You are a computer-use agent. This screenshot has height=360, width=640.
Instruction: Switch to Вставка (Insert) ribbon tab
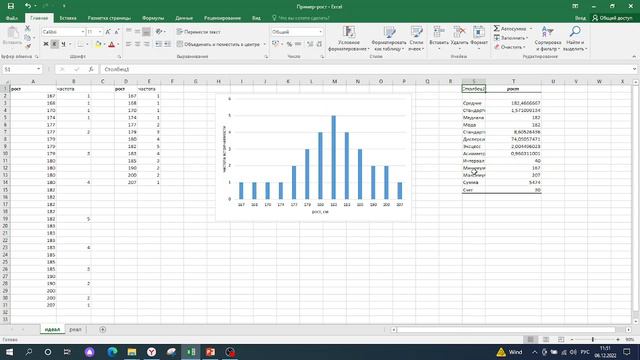pos(68,18)
